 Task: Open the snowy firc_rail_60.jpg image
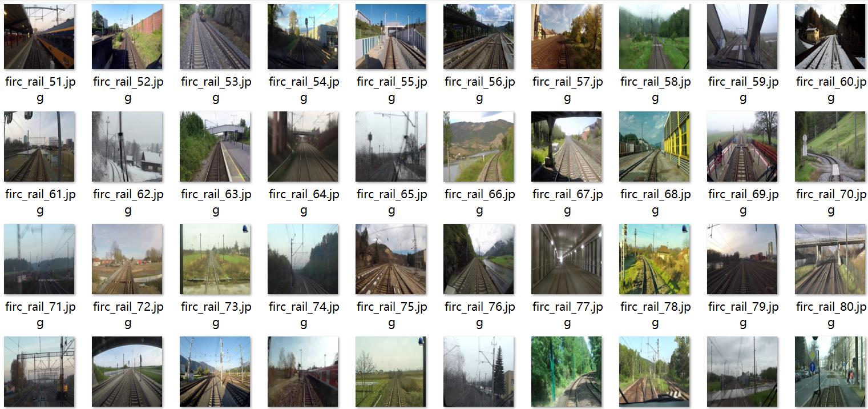[x=830, y=37]
